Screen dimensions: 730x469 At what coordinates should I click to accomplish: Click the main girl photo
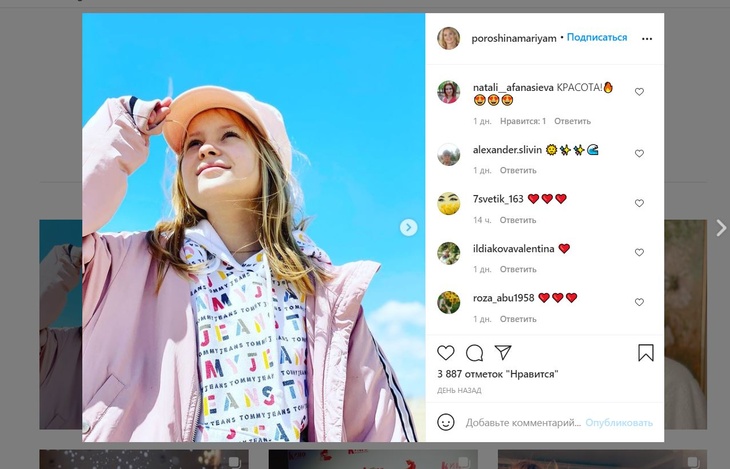pyautogui.click(x=254, y=227)
